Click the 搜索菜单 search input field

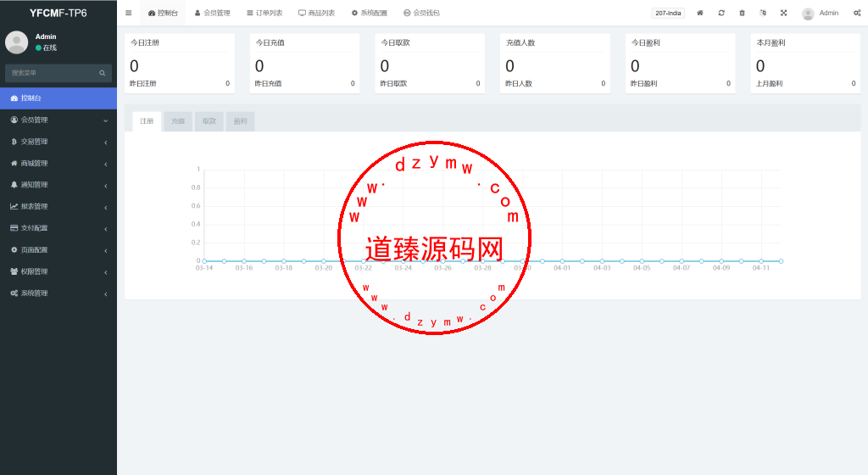58,73
